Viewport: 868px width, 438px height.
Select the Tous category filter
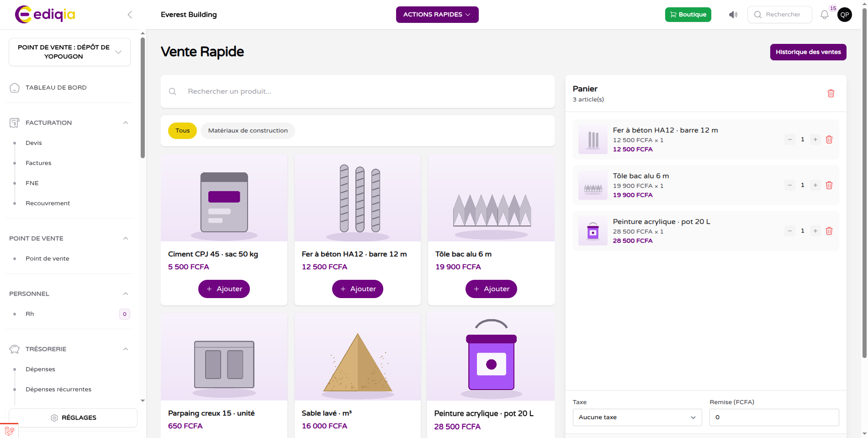click(183, 131)
